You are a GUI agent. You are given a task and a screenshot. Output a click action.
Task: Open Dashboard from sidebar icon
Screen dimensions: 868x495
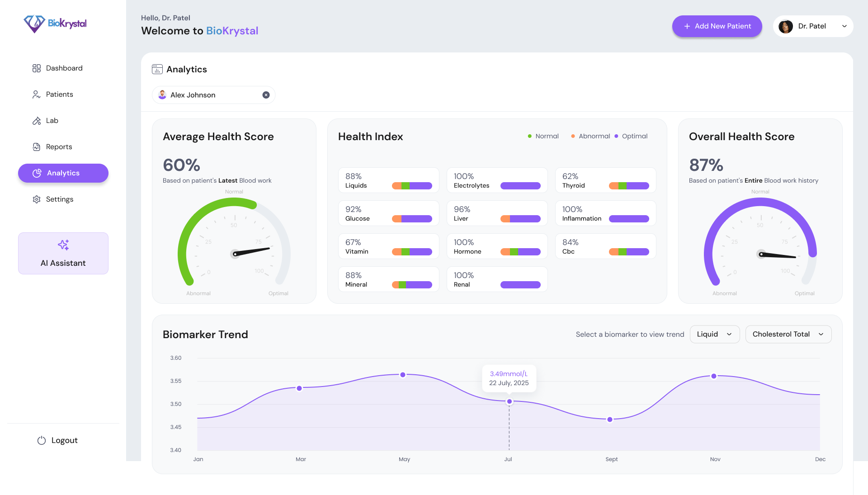37,68
